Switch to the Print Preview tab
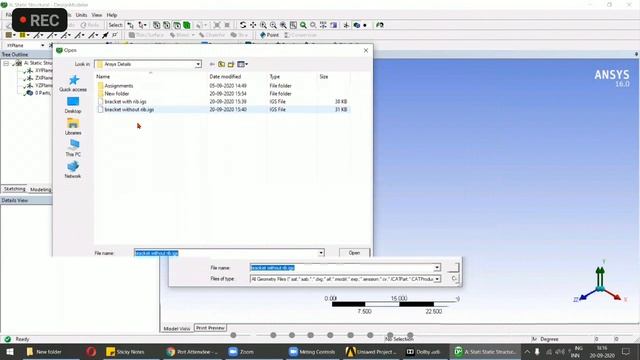 point(210,328)
